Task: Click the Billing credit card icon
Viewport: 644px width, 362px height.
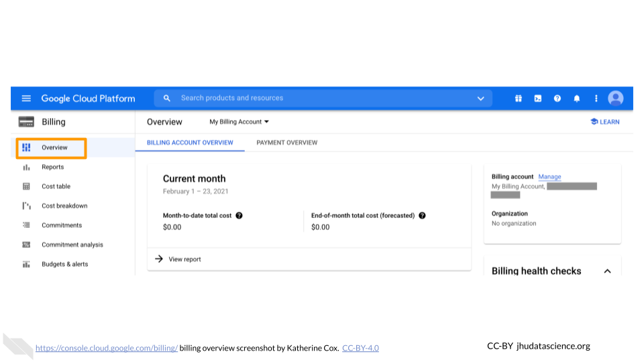Action: 26,122
